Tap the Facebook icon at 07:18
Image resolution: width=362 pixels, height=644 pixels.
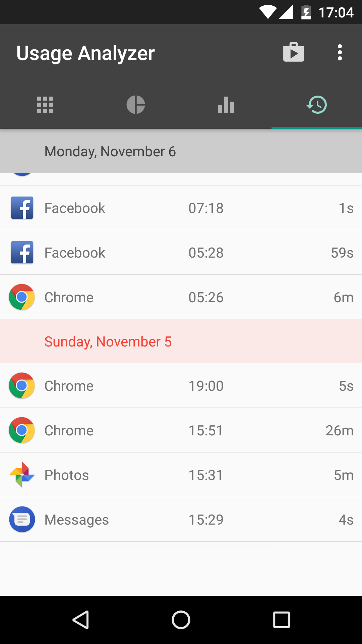(22, 208)
